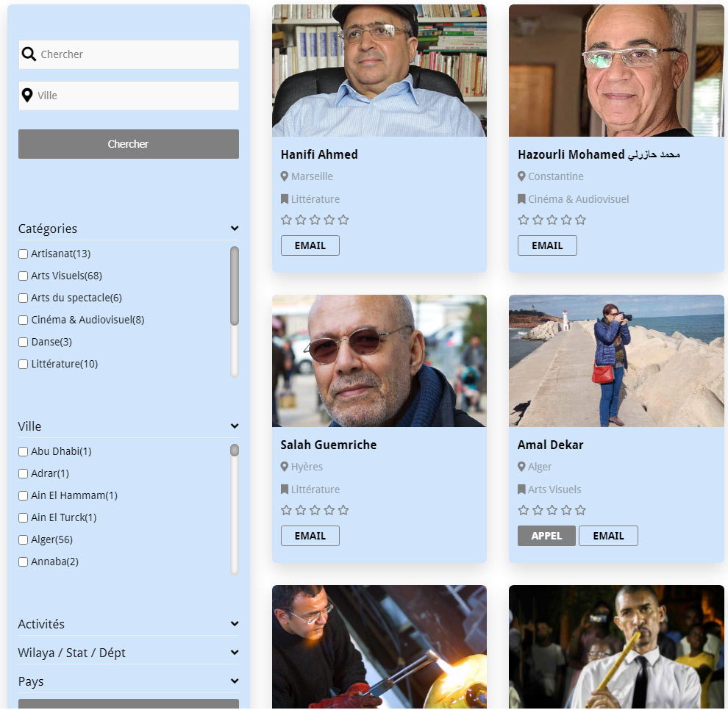Click the first star under Salah Guemriche
The width and height of the screenshot is (728, 710).
click(x=287, y=511)
